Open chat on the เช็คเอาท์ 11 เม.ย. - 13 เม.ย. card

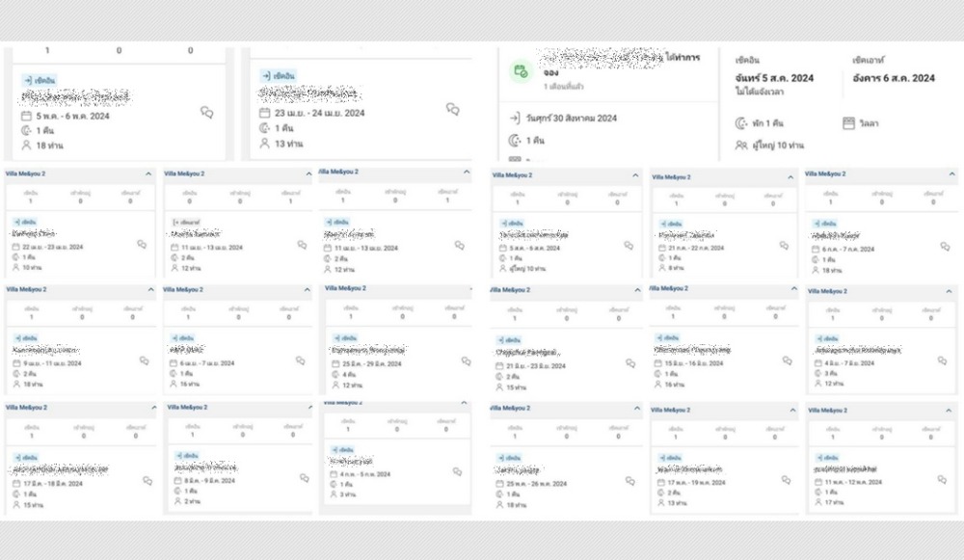pos(302,245)
